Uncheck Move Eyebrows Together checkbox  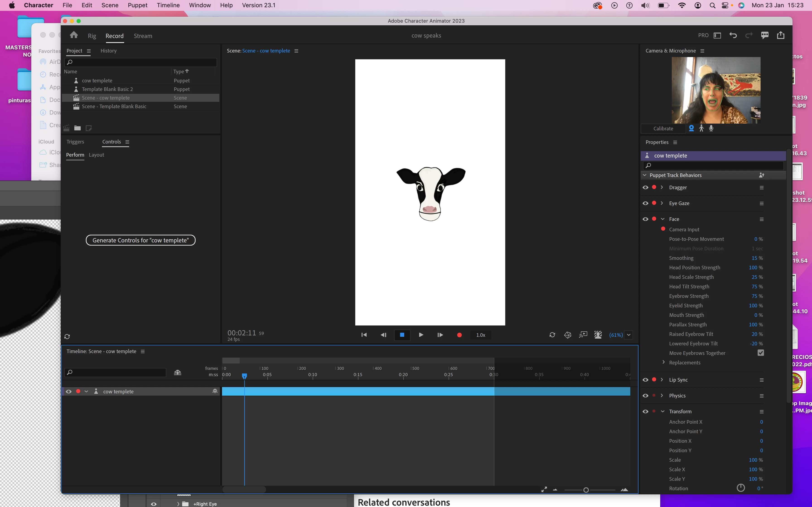(761, 353)
